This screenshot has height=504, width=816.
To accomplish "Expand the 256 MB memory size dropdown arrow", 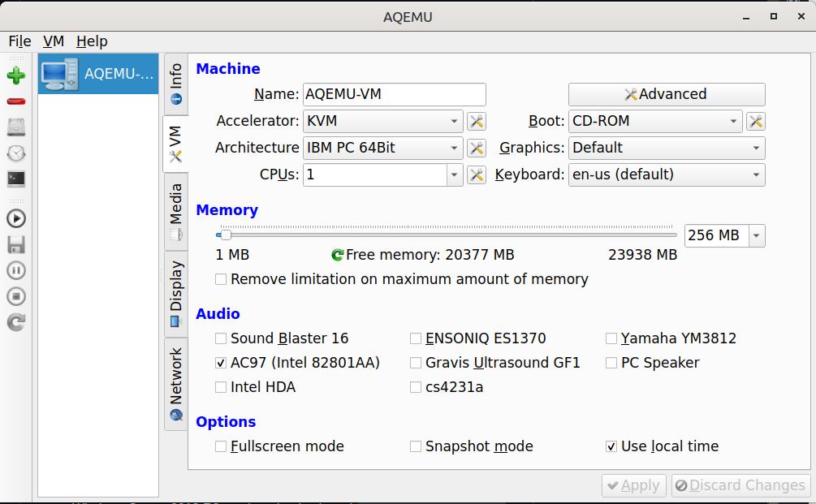I will coord(757,235).
